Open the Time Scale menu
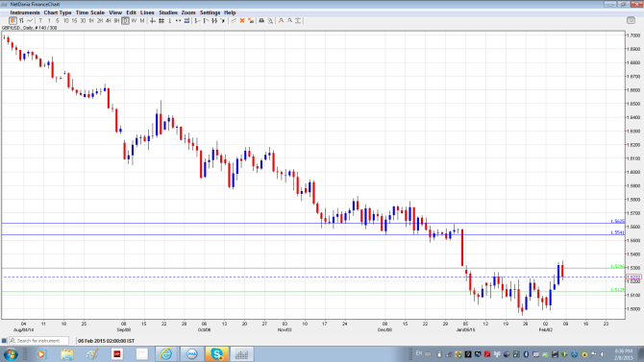Image resolution: width=644 pixels, height=362 pixels. pyautogui.click(x=90, y=12)
